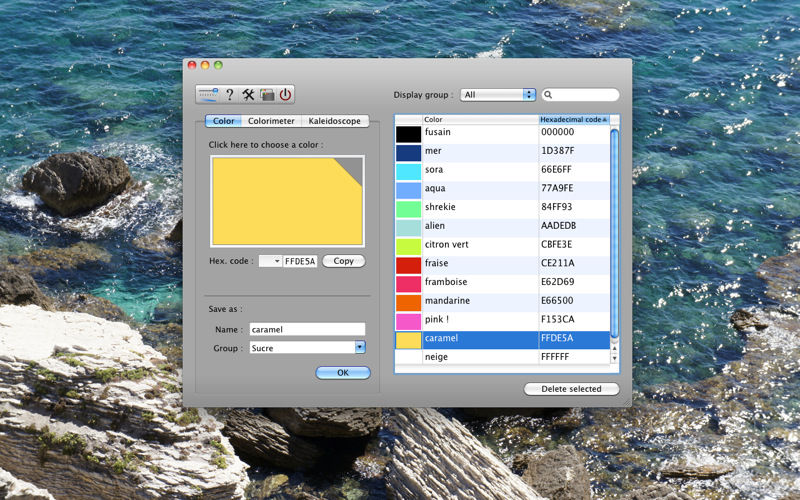Select the alien color name
This screenshot has width=800, height=500.
pyautogui.click(x=435, y=226)
